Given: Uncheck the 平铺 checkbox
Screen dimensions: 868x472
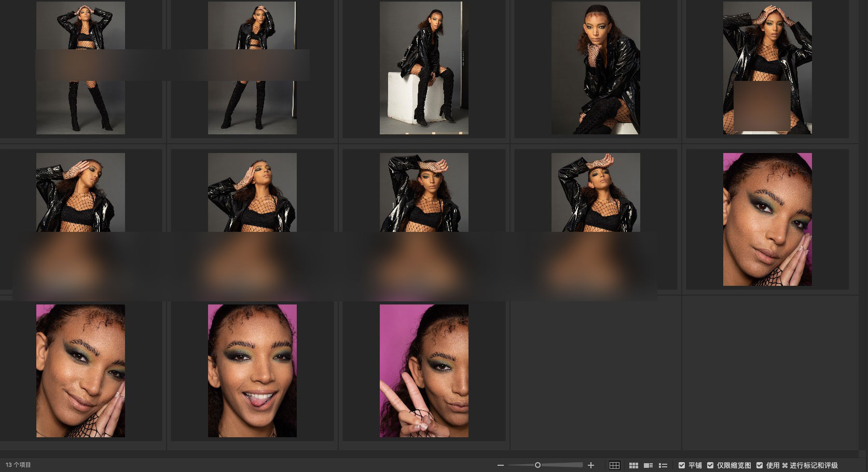Looking at the screenshot, I should 682,465.
